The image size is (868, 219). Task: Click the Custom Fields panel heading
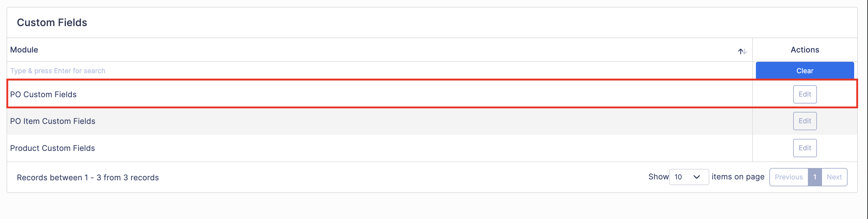click(x=52, y=22)
